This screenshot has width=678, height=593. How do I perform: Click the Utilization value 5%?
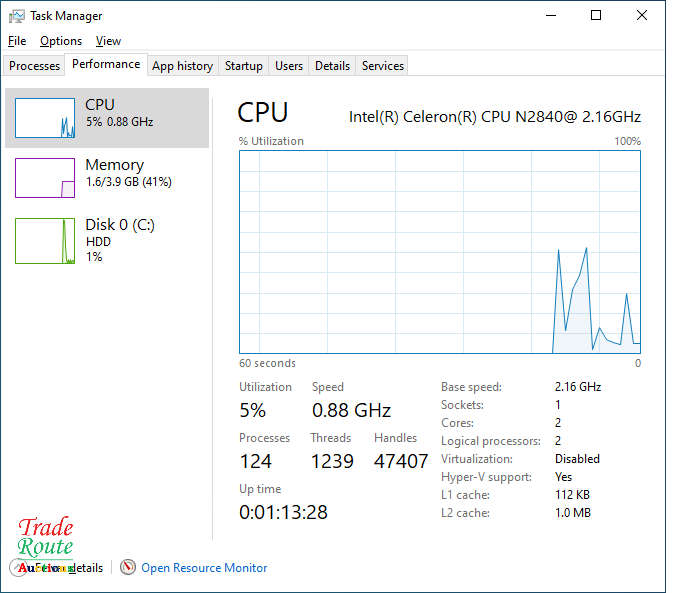(x=253, y=410)
